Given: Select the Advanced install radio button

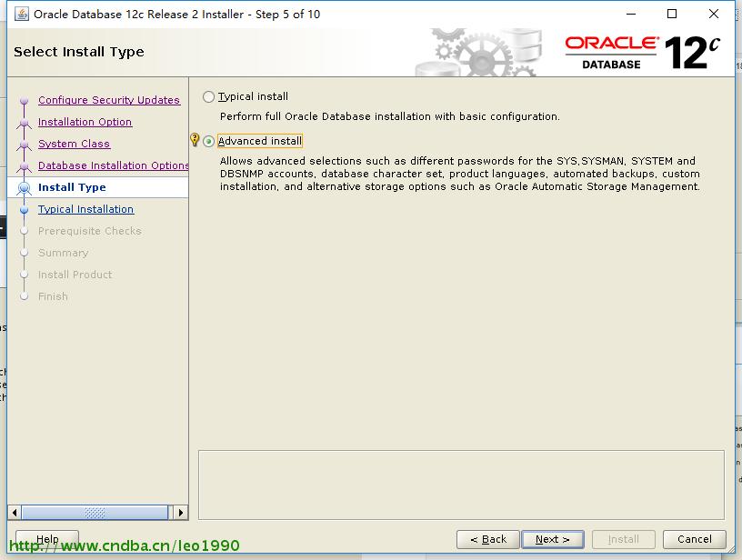Looking at the screenshot, I should coord(208,142).
